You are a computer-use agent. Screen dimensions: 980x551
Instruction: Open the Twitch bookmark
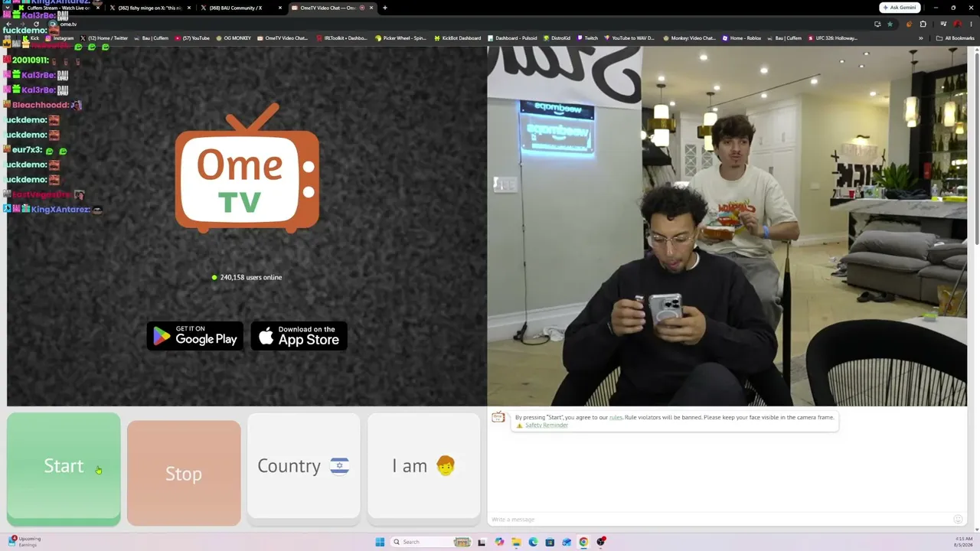(588, 38)
